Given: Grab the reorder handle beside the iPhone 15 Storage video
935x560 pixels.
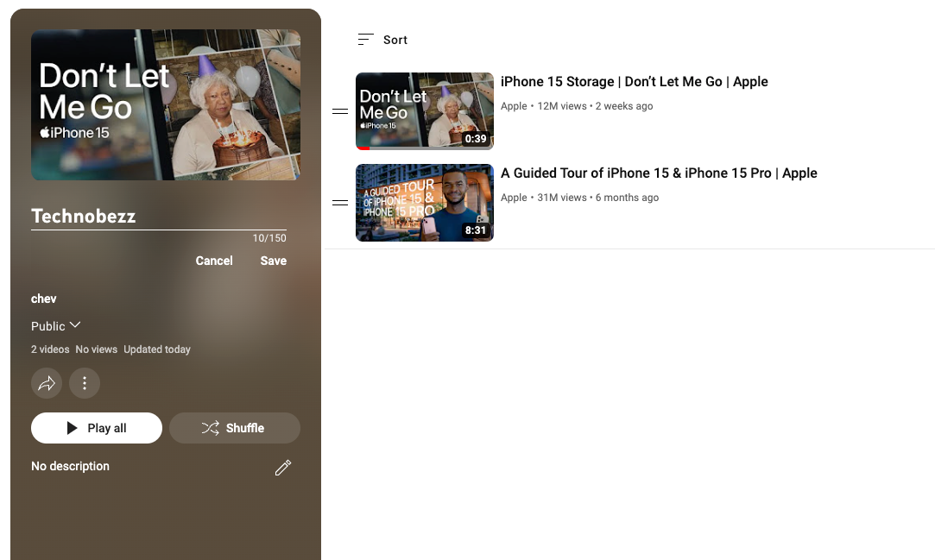Looking at the screenshot, I should click(x=340, y=111).
